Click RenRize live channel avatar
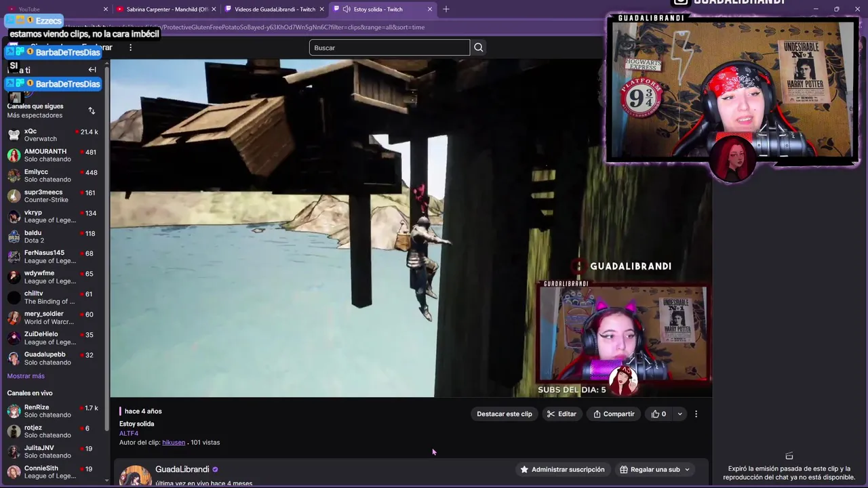The height and width of the screenshot is (488, 868). [x=14, y=411]
